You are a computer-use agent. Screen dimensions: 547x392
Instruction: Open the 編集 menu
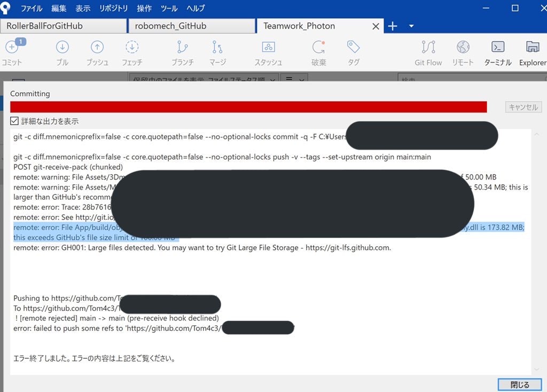coord(59,8)
